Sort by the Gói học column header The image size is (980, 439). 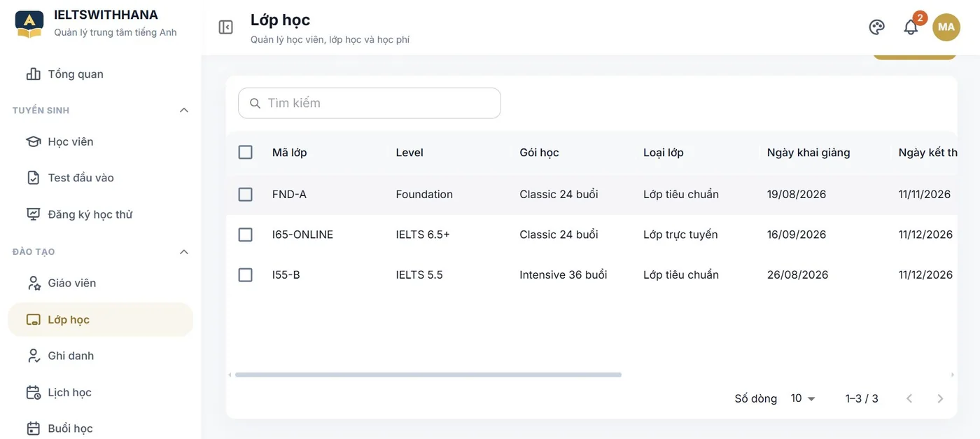pos(539,153)
